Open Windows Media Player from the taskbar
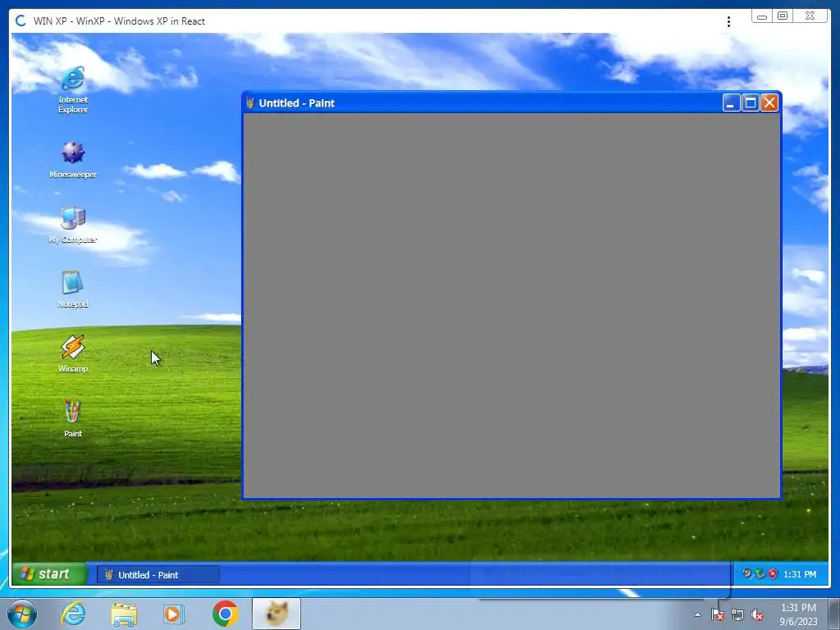The image size is (840, 630). 174,614
